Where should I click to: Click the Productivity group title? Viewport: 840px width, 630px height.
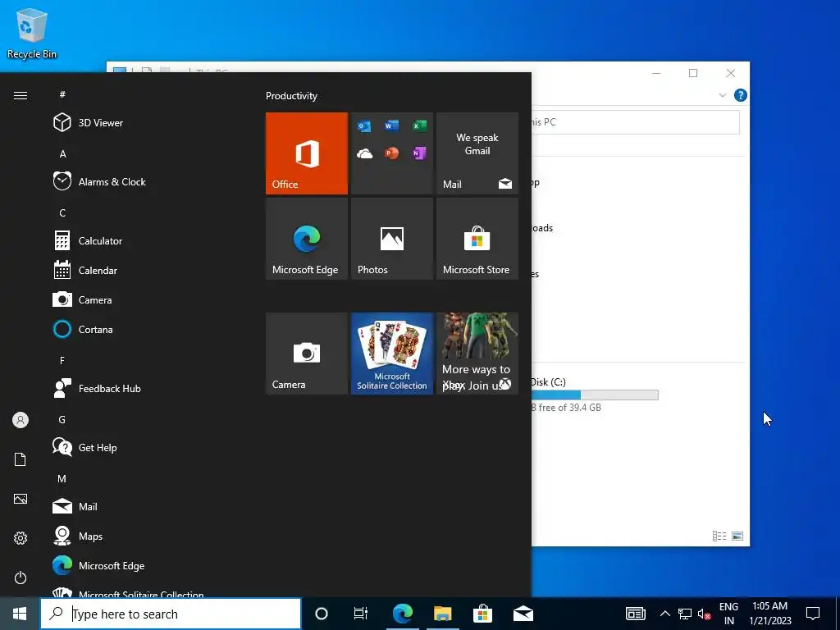coord(291,96)
